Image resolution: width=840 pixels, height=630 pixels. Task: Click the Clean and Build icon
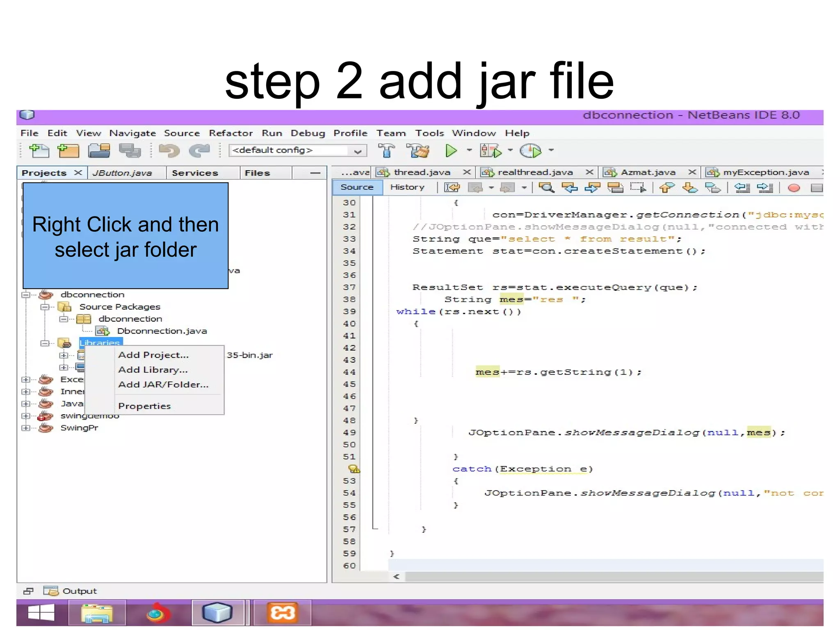418,151
